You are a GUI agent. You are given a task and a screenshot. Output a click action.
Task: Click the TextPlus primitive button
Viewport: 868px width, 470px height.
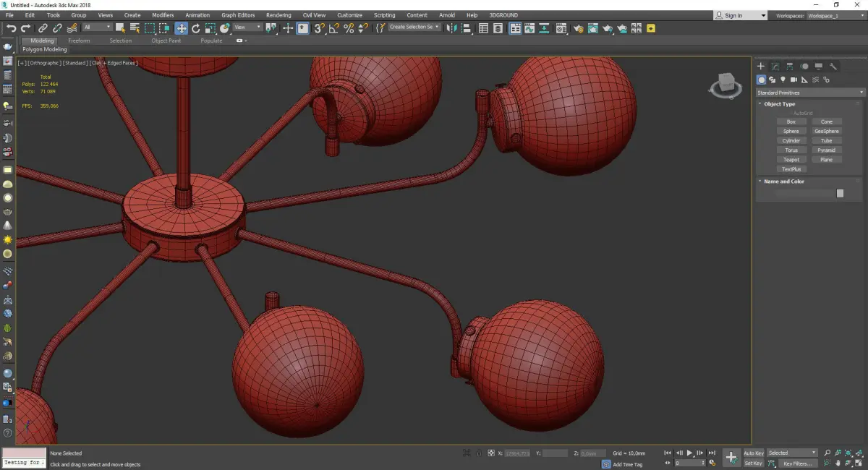coord(791,169)
